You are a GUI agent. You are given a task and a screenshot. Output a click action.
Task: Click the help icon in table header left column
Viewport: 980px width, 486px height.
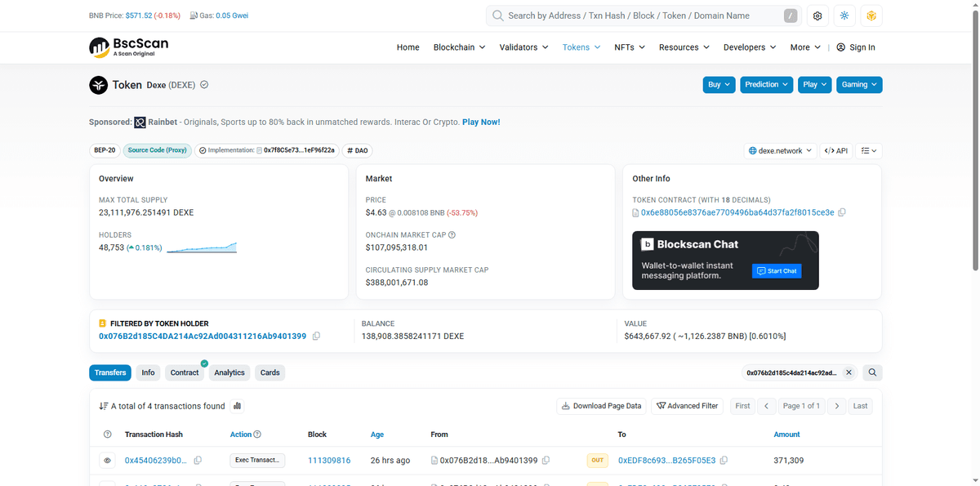tap(107, 435)
